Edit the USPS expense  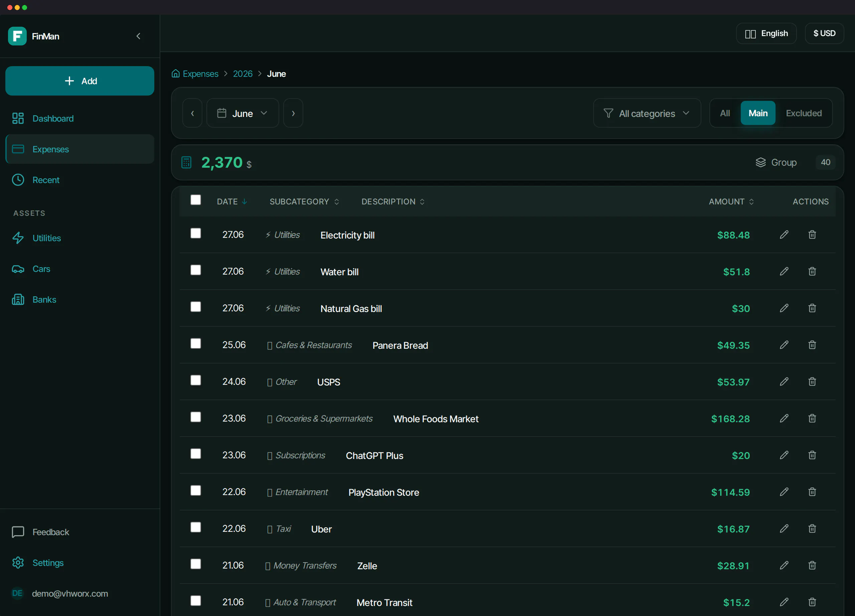pos(784,381)
